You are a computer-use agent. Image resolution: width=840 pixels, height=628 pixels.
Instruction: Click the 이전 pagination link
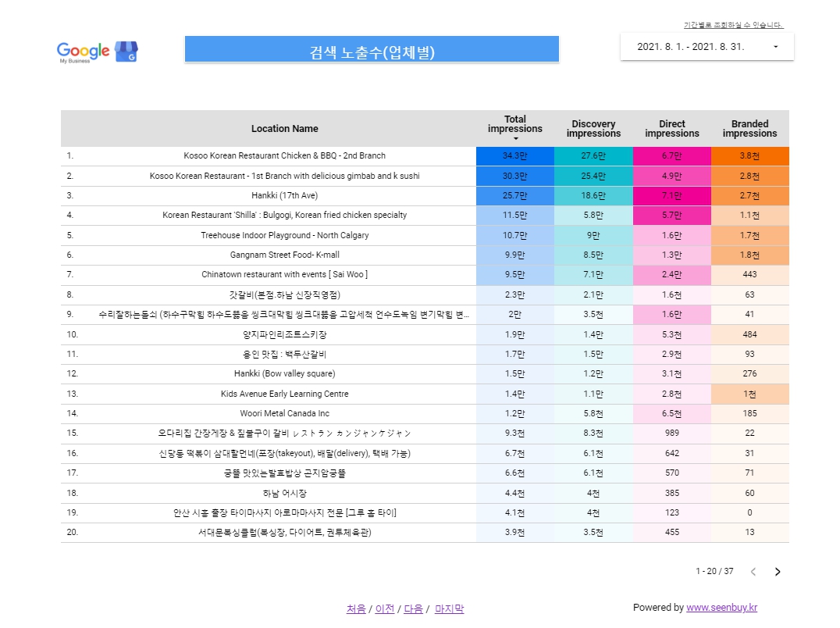click(x=384, y=608)
